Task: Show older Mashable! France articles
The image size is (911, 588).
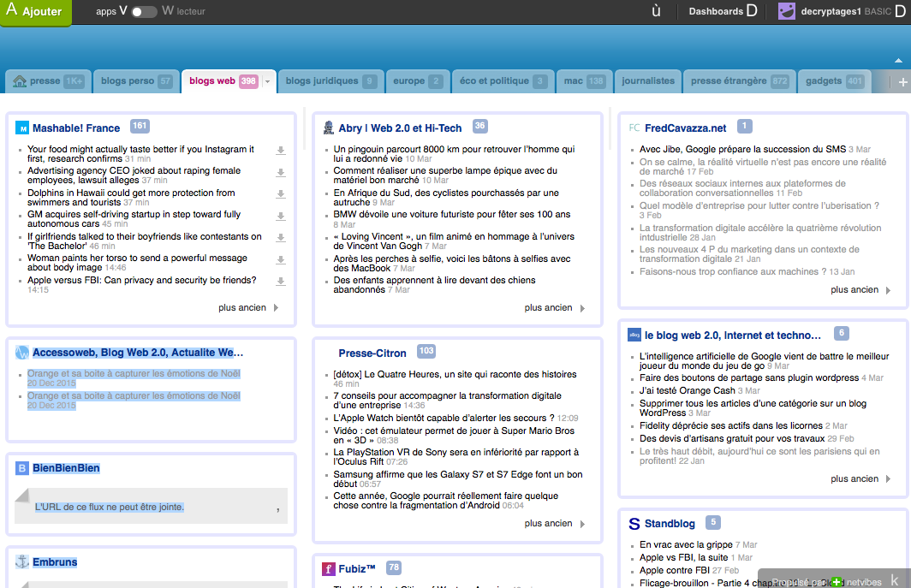Action: pyautogui.click(x=248, y=308)
